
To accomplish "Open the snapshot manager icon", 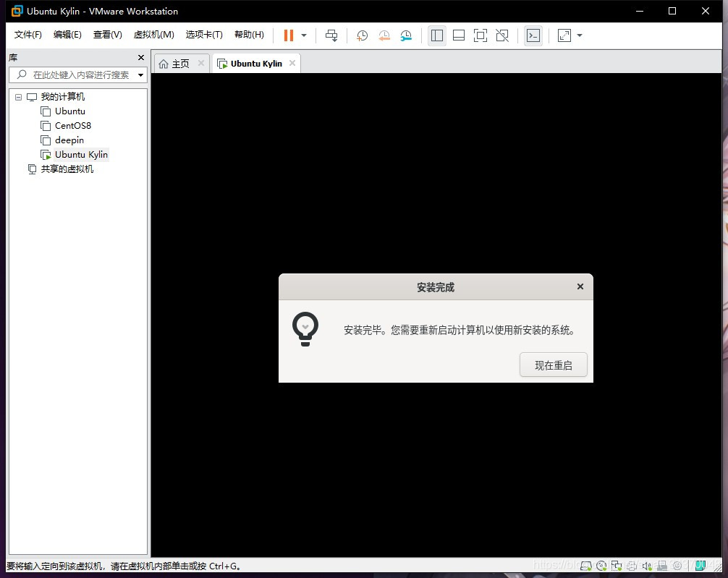I will click(406, 35).
